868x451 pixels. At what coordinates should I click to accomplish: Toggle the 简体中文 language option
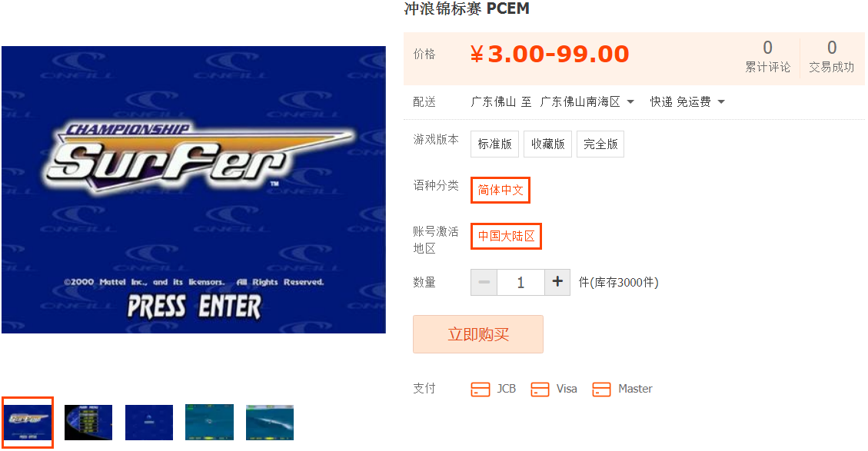tap(501, 190)
